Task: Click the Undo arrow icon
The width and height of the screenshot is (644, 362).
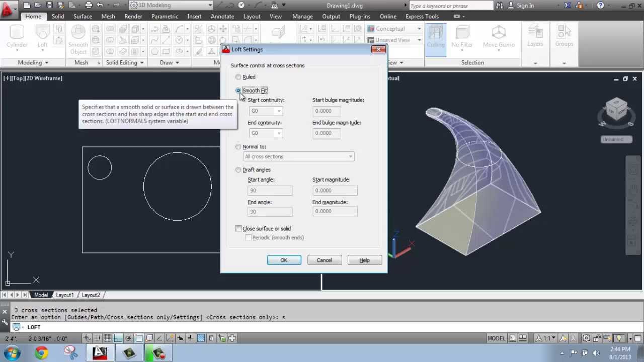Action: (100, 5)
